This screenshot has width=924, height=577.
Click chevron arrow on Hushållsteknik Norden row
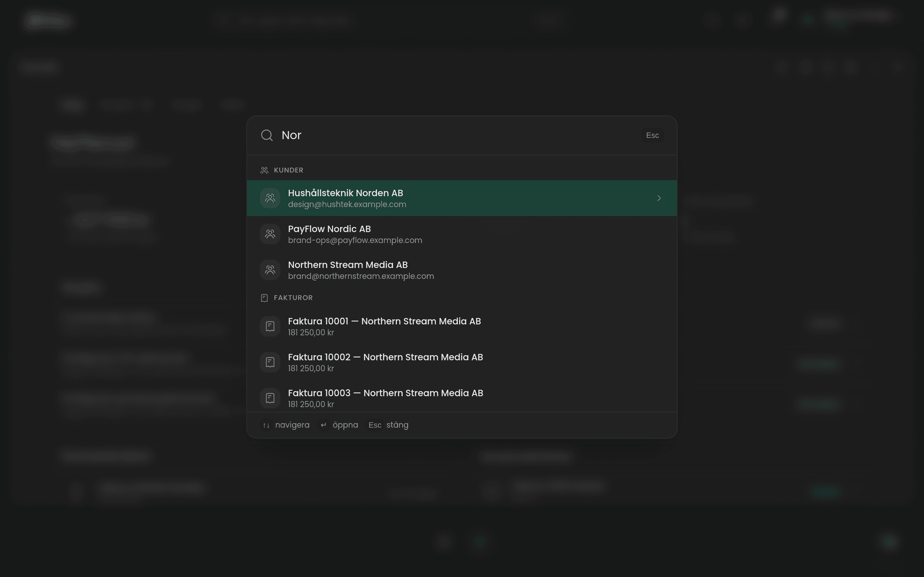(659, 198)
